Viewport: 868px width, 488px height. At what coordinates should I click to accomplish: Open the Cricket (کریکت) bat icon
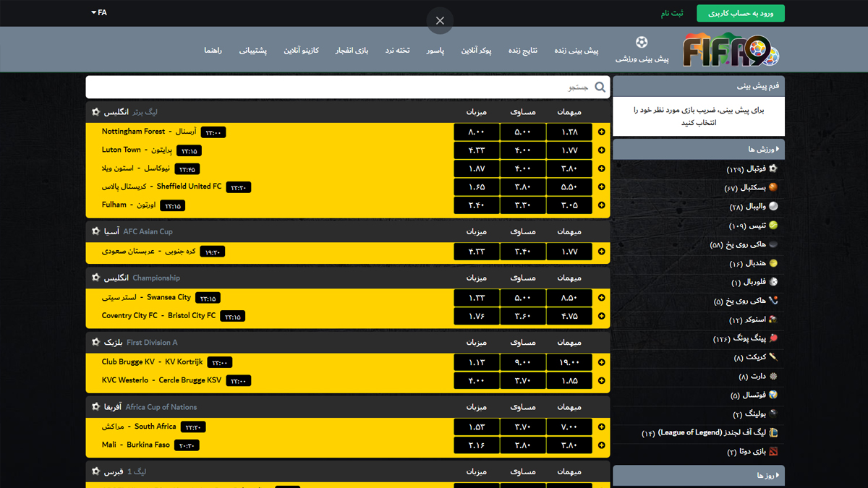(x=773, y=357)
